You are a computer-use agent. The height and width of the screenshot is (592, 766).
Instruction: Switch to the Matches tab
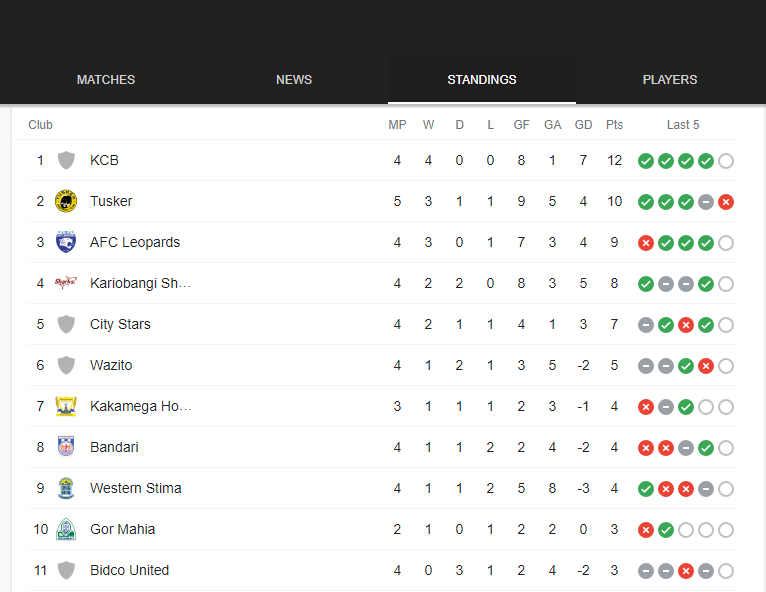pyautogui.click(x=106, y=80)
